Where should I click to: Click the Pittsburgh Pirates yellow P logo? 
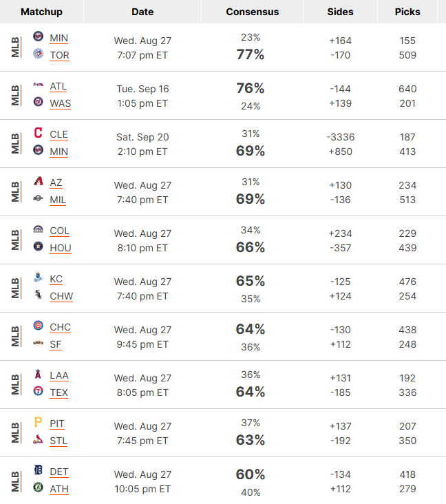39,421
